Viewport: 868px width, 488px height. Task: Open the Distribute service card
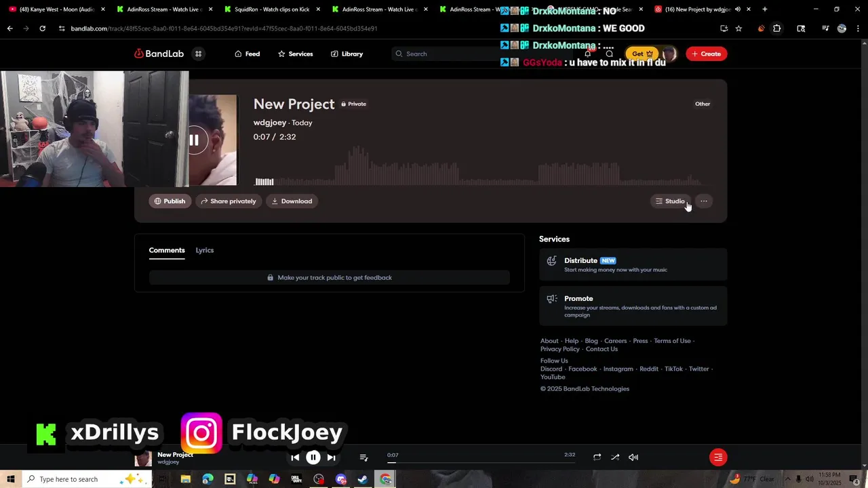click(x=633, y=264)
